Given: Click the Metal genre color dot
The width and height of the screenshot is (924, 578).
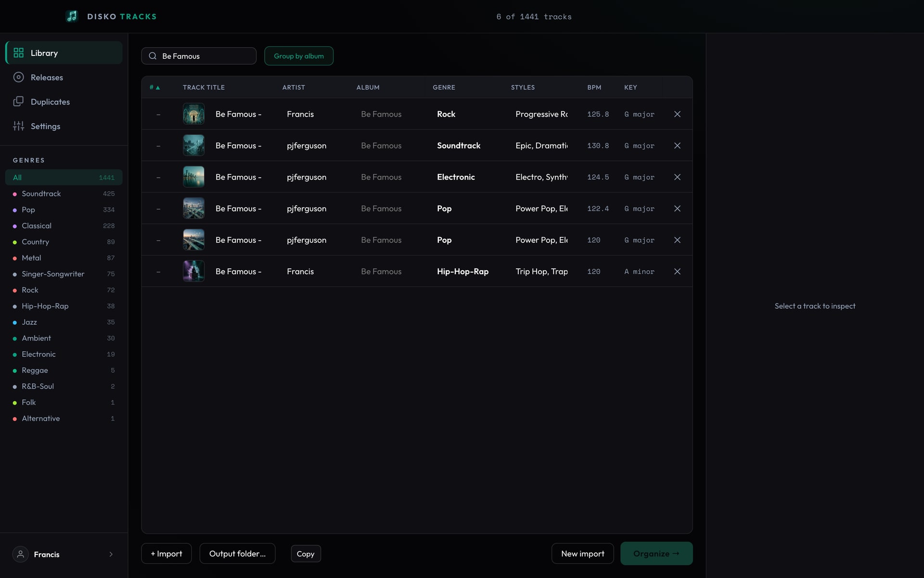Looking at the screenshot, I should [x=14, y=258].
